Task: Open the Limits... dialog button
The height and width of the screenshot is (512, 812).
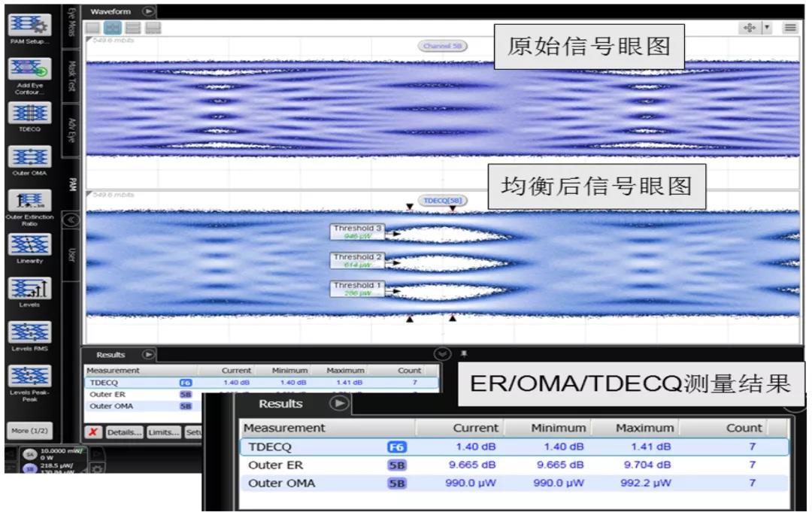Action: [164, 432]
